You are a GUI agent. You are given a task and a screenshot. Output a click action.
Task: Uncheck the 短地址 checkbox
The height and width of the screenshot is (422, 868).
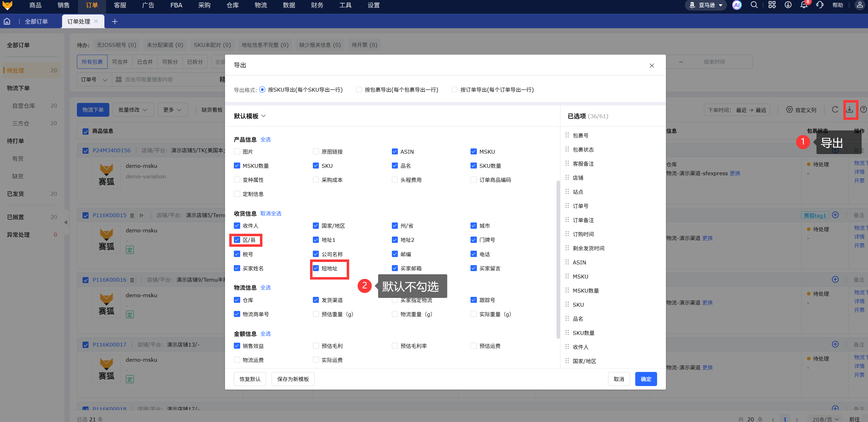tap(316, 268)
